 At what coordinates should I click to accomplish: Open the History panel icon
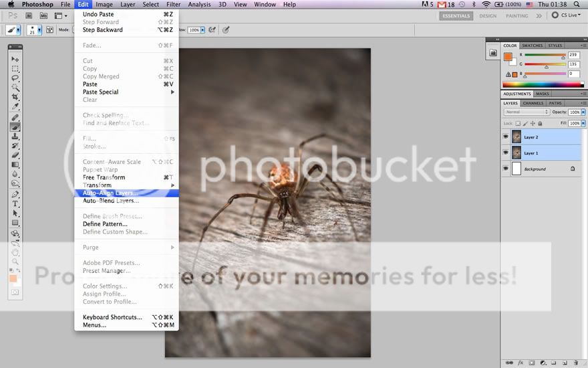[493, 53]
